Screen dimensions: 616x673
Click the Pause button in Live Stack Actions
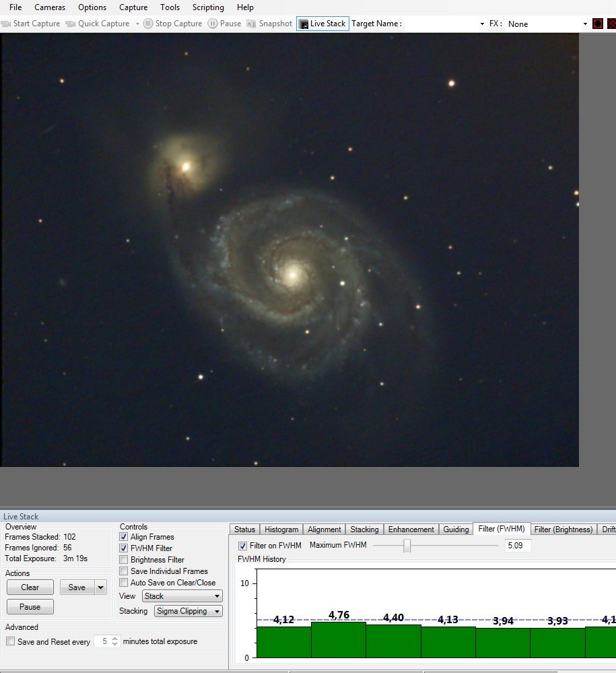click(30, 607)
